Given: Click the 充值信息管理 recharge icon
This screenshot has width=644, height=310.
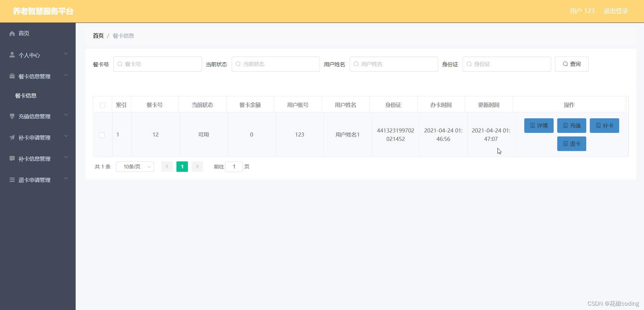Looking at the screenshot, I should pos(12,116).
